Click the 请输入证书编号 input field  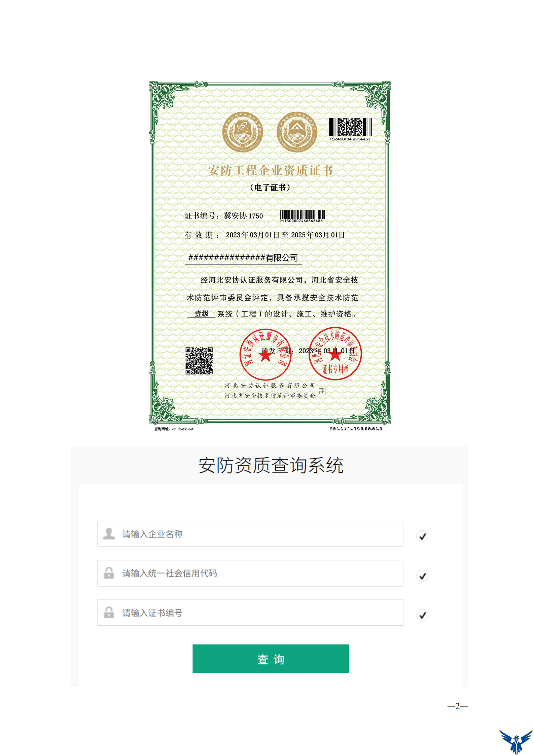pos(250,613)
